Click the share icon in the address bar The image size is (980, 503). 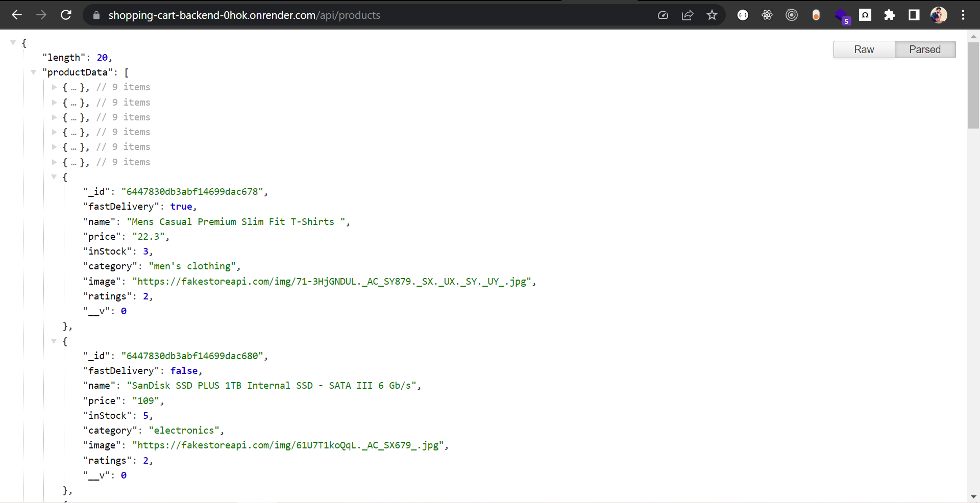pos(687,15)
